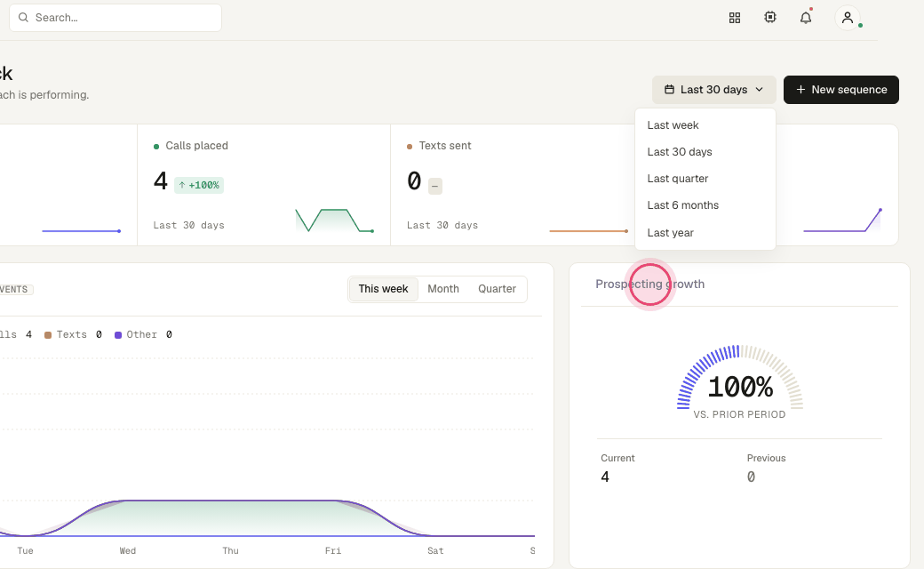Click the Calls placed sparkline
This screenshot has width=924, height=569.
tap(335, 220)
